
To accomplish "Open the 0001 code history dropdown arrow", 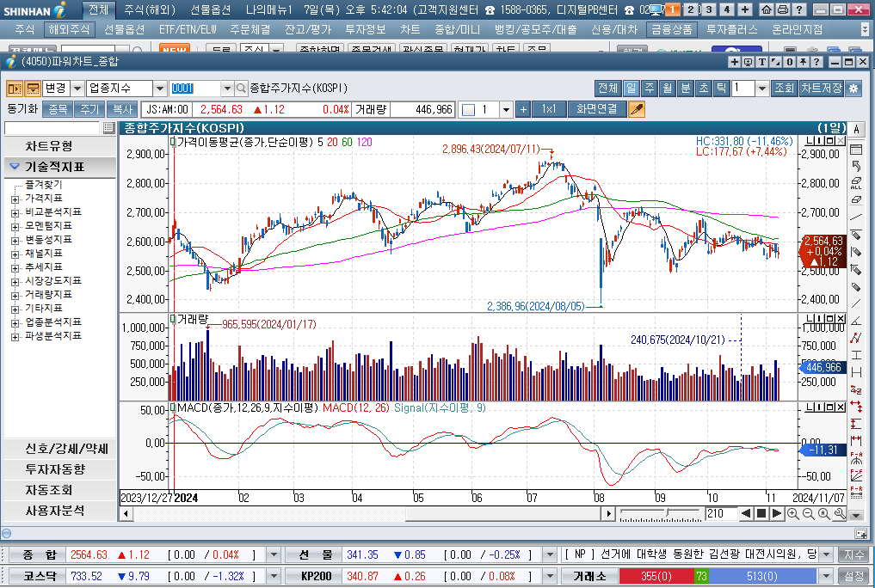I will pyautogui.click(x=226, y=88).
